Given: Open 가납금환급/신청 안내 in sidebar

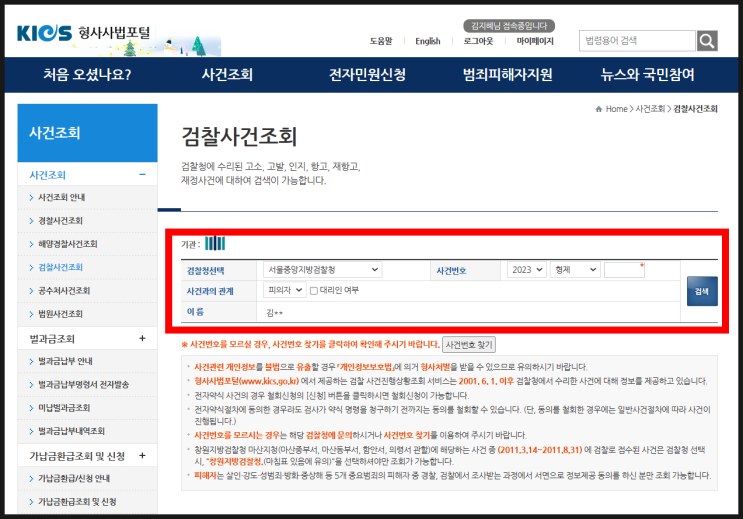Looking at the screenshot, I should [x=74, y=478].
